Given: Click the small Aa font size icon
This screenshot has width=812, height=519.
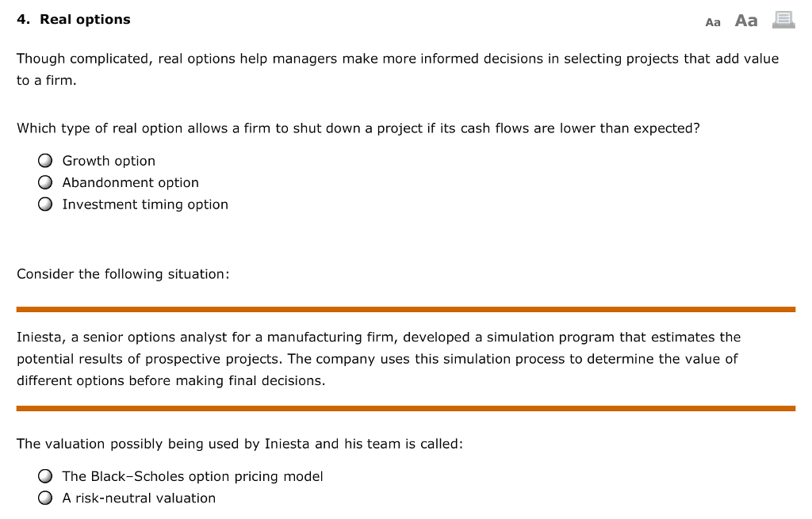Looking at the screenshot, I should coord(713,22).
